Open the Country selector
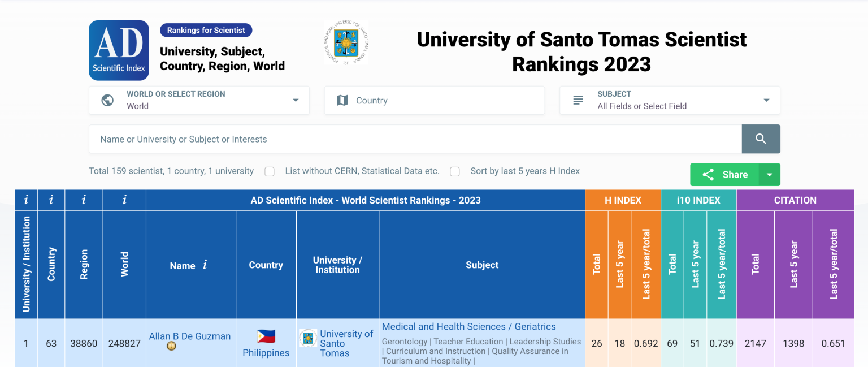 [x=435, y=101]
